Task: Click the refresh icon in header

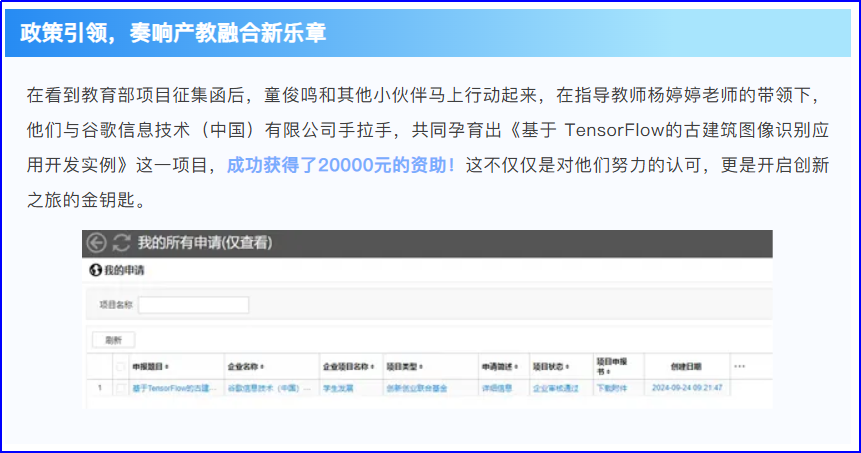Action: [x=122, y=243]
